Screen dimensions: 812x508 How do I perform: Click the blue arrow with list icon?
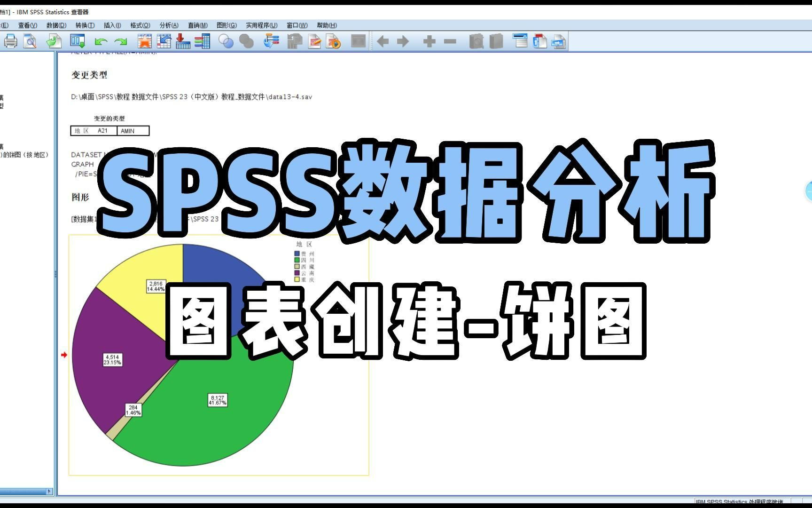point(271,41)
